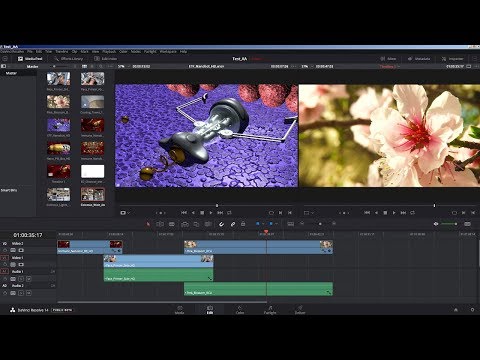Open the Marker color dropdown arrow
This screenshot has height=360, width=480.
pos(277,224)
